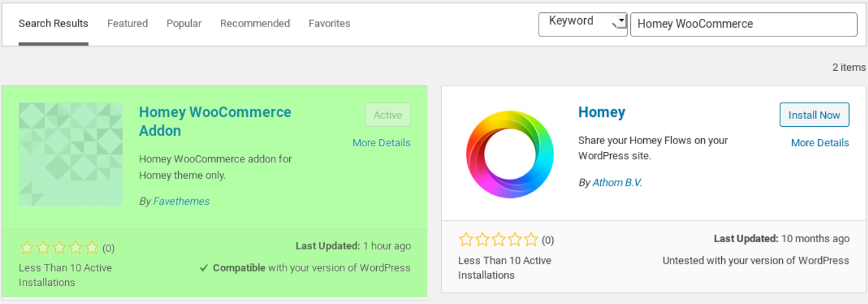This screenshot has width=868, height=304.
Task: Click the Homey WooCommerce Addon placeholder thumbnail
Action: (70, 154)
